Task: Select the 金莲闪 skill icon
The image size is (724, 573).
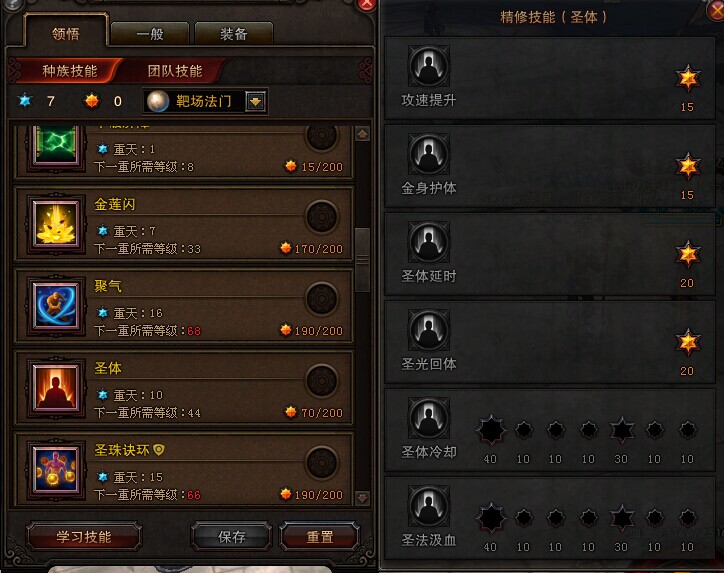Action: [x=56, y=224]
